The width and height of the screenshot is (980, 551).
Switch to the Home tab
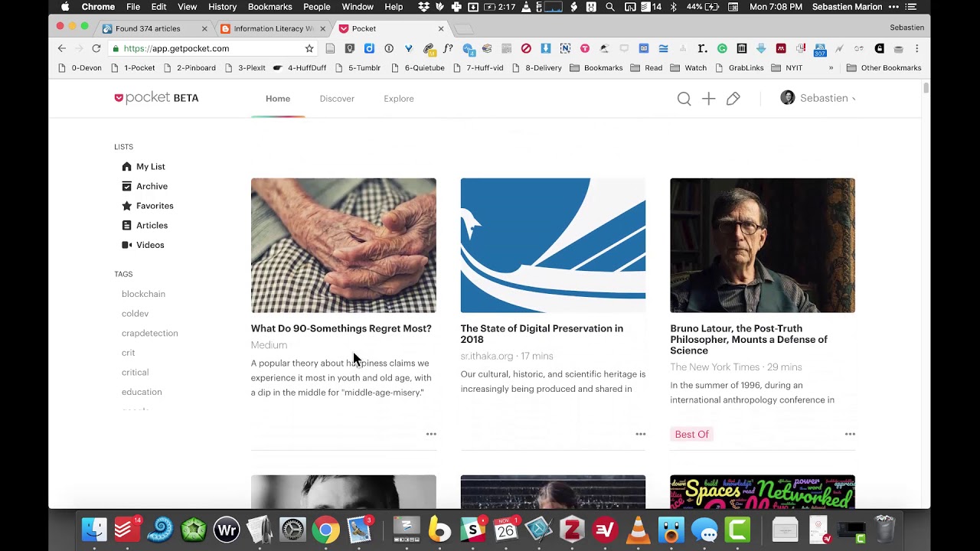[x=278, y=99]
